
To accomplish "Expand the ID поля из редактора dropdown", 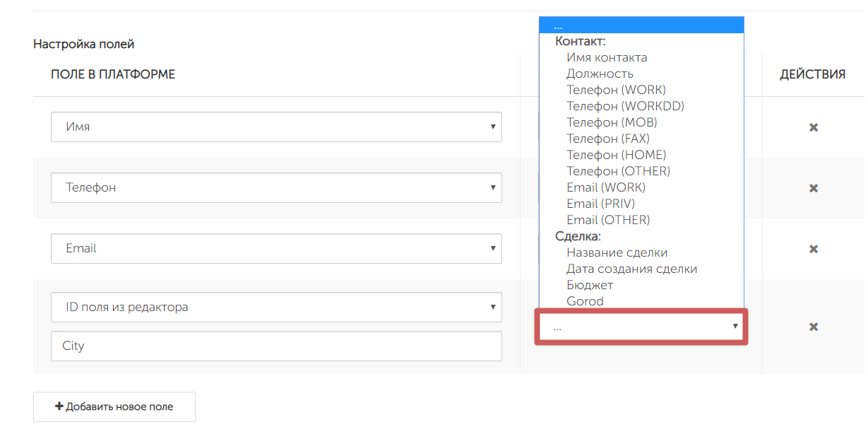I will 276,308.
